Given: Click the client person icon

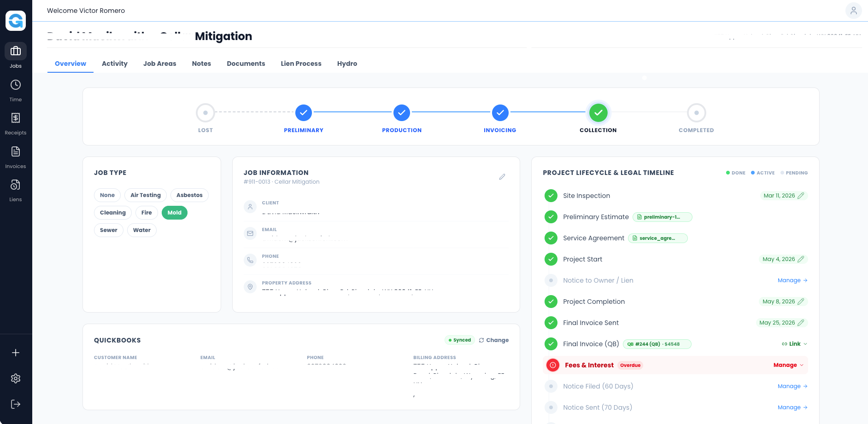Looking at the screenshot, I should click(x=250, y=207).
